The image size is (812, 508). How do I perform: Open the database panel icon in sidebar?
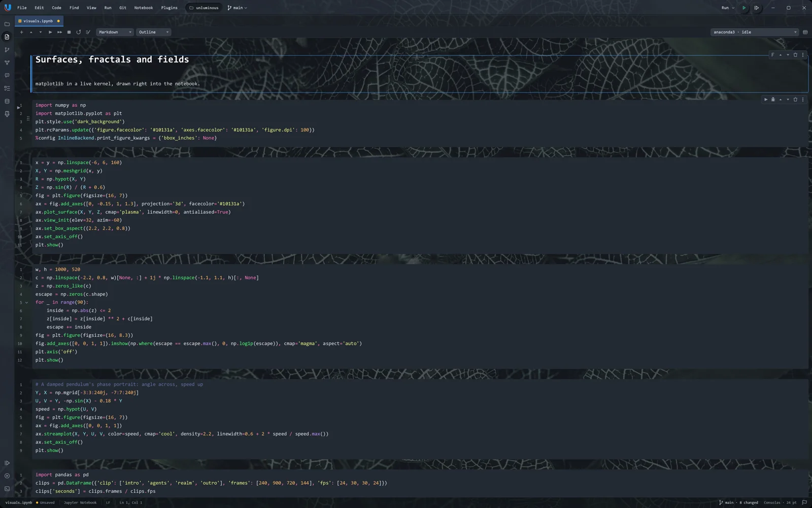7,101
